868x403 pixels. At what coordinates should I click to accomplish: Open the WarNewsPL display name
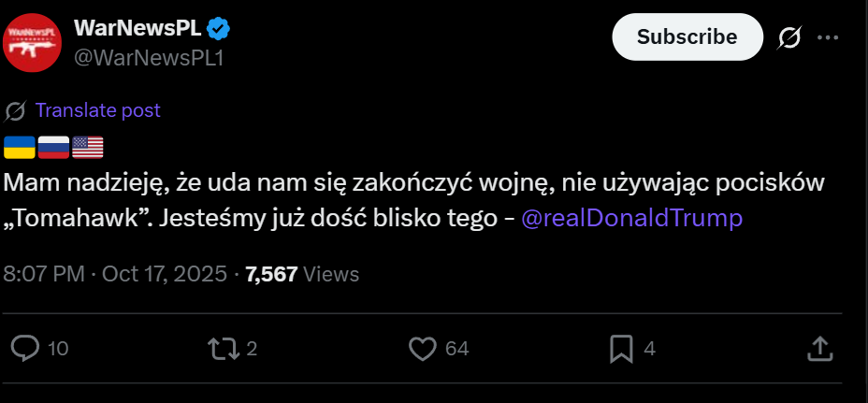tap(137, 29)
